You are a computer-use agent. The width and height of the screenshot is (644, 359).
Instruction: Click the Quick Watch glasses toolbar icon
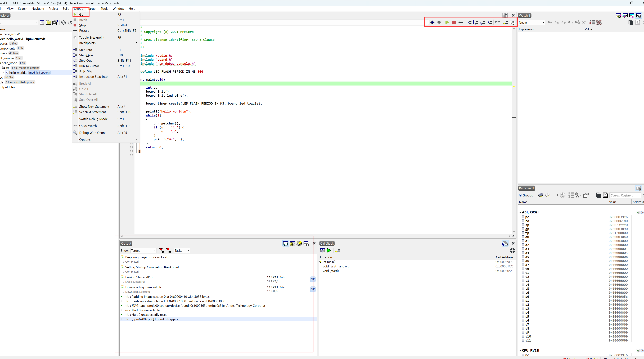[x=498, y=23]
